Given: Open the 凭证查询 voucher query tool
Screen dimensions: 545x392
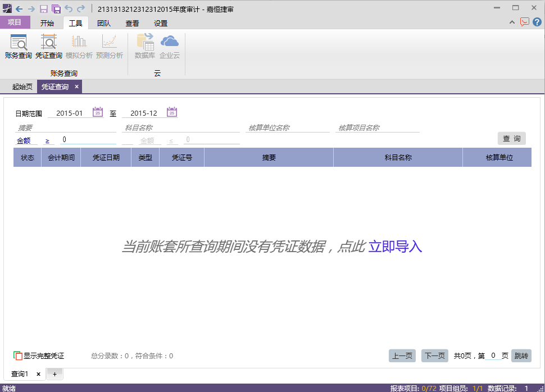Looking at the screenshot, I should [x=49, y=47].
